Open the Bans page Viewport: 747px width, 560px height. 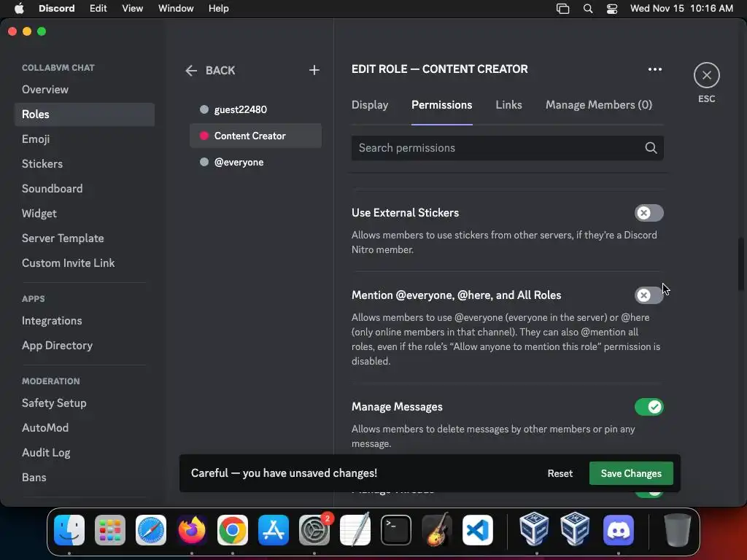[x=85, y=478]
